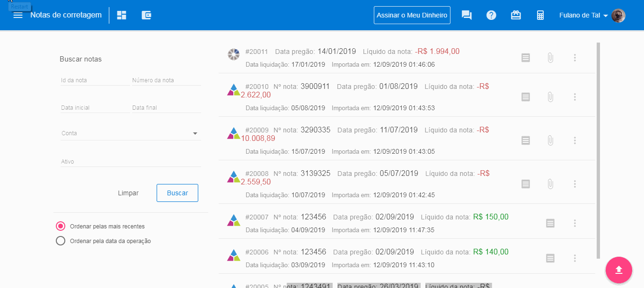Click the Buscar button
Screen dimensions: 644x288
(177, 193)
